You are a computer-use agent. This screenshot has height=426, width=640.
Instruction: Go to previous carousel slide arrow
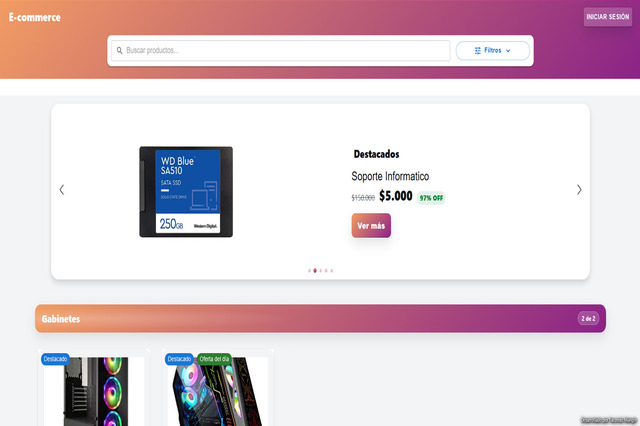(62, 190)
